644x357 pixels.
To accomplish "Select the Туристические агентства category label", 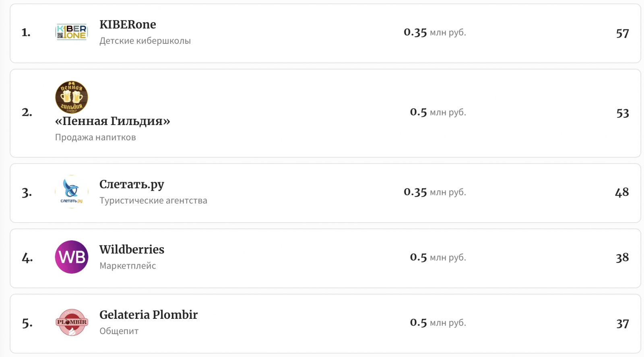I will pos(153,201).
